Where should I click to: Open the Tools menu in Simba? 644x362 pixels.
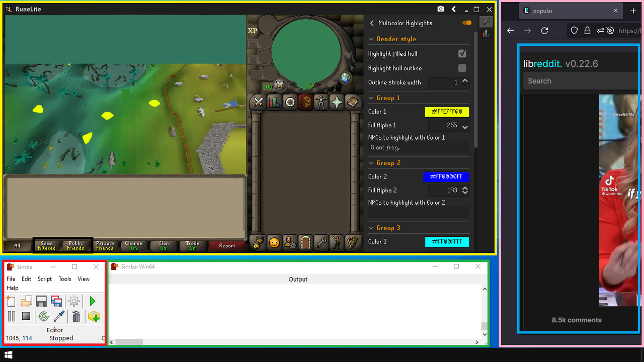pos(65,279)
